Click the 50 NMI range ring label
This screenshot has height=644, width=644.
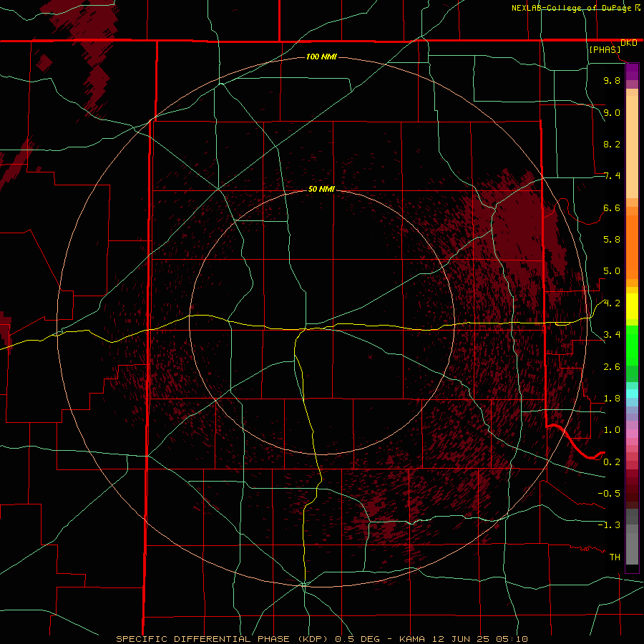(x=321, y=189)
